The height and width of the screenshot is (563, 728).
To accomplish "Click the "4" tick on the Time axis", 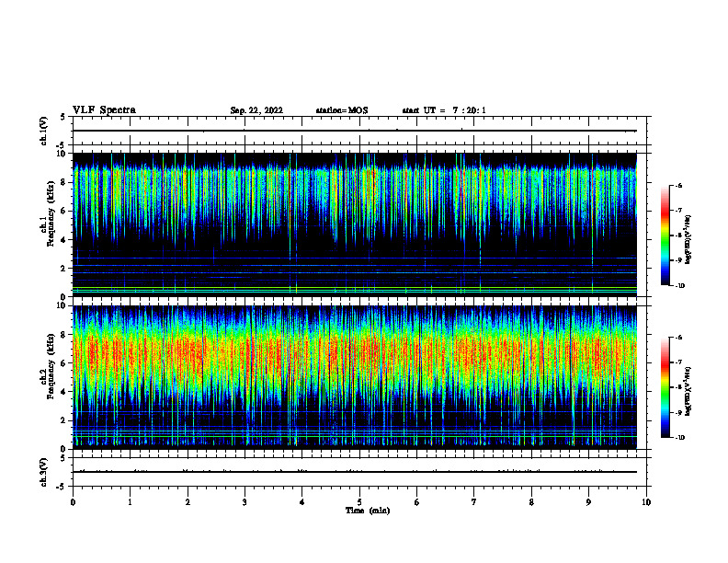I will tap(301, 502).
